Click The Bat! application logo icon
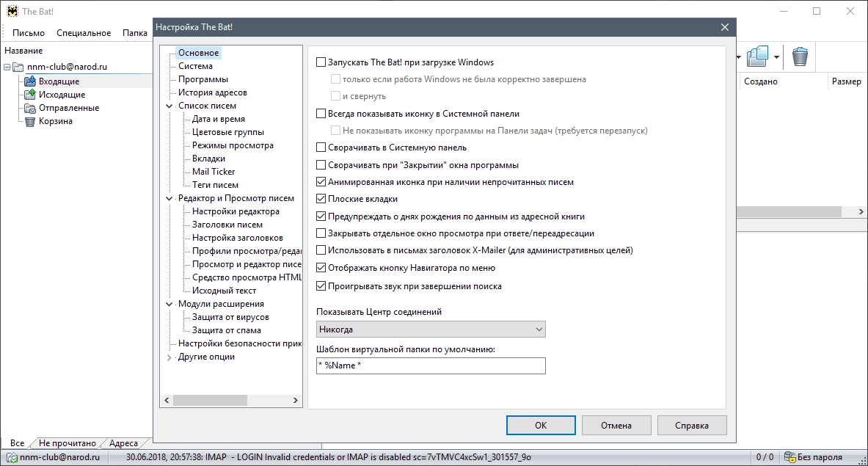Viewport: 868px width, 466px height. pos(12,11)
